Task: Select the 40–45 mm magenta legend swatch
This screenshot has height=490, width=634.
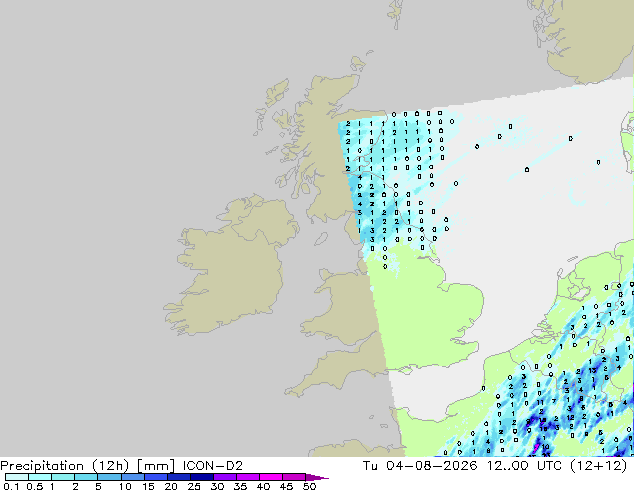Action: tap(271, 477)
